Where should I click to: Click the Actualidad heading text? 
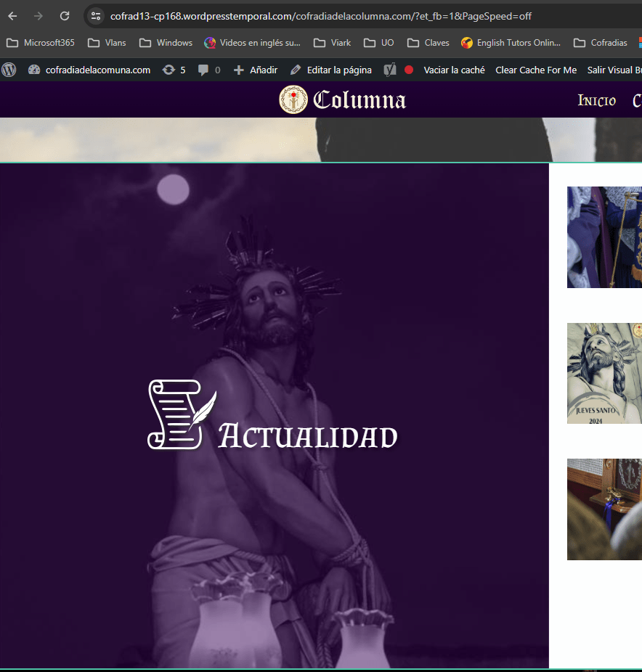308,436
